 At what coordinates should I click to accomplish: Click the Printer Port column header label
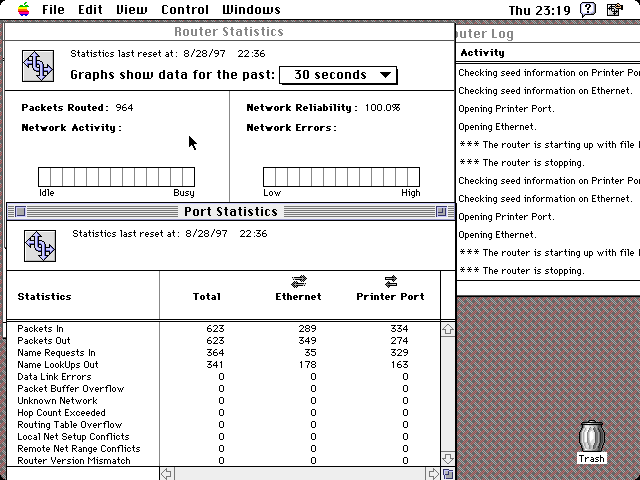(x=391, y=297)
